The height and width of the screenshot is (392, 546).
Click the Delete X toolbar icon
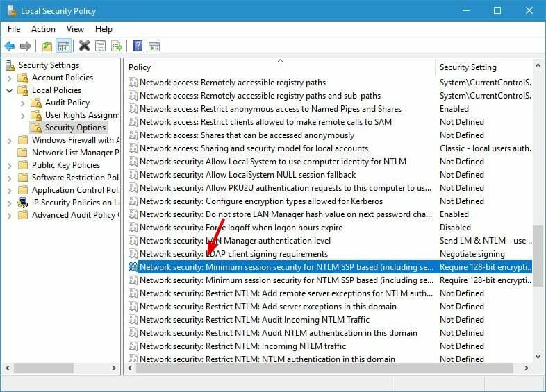84,46
